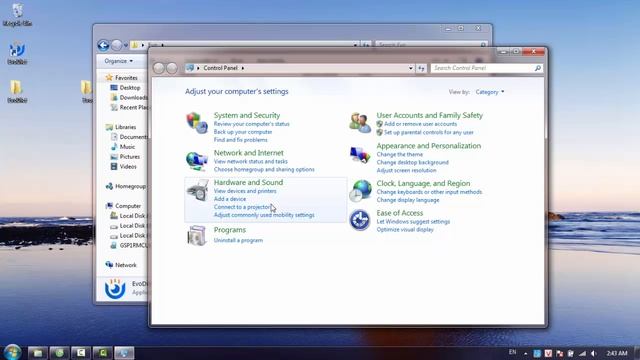Viewport: 640px width, 360px height.
Task: Click the search magnifier in Control Panel
Action: (538, 68)
